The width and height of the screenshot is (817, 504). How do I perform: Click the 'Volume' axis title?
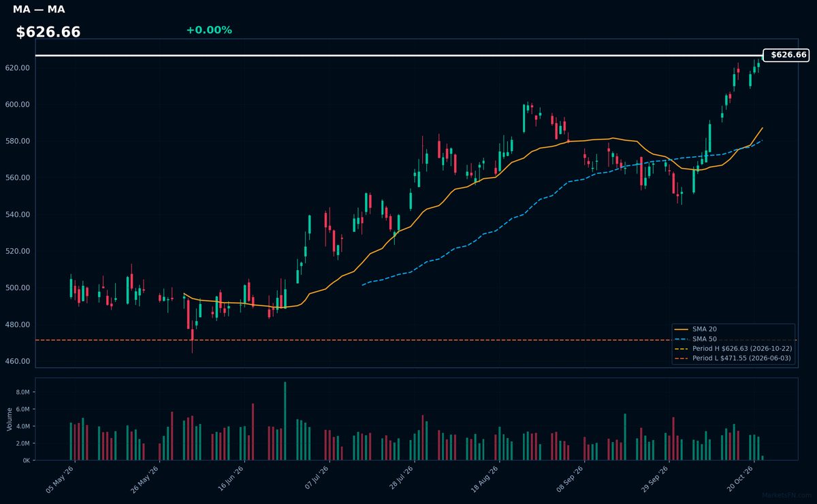click(x=9, y=419)
